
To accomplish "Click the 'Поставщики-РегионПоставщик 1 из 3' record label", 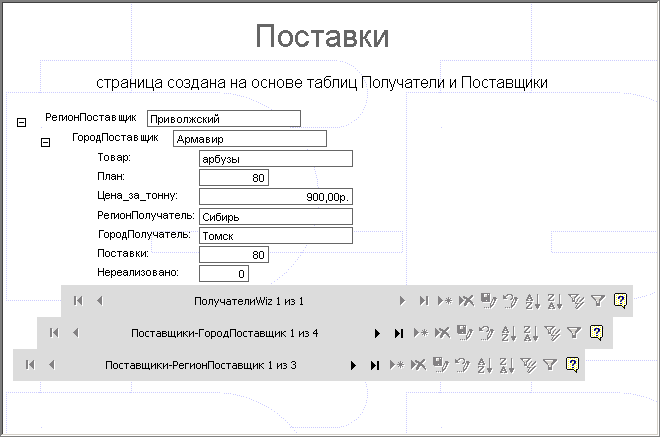I will 201,365.
